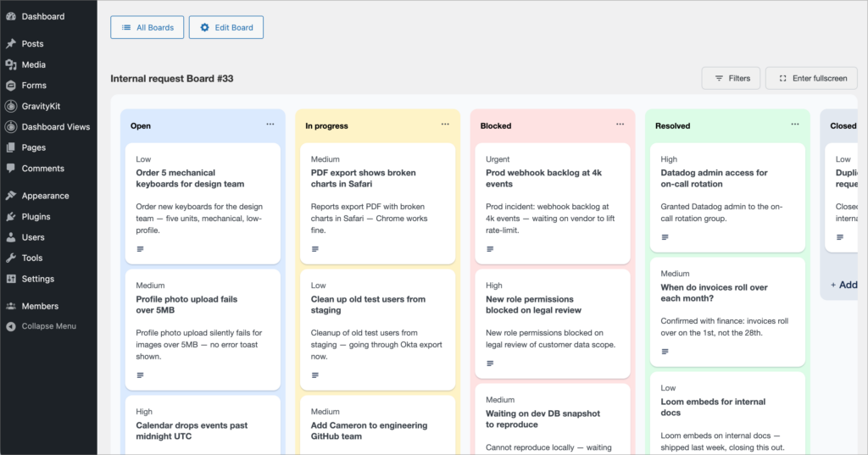Go to All Boards
Image resolution: width=868 pixels, height=455 pixels.
pos(147,27)
